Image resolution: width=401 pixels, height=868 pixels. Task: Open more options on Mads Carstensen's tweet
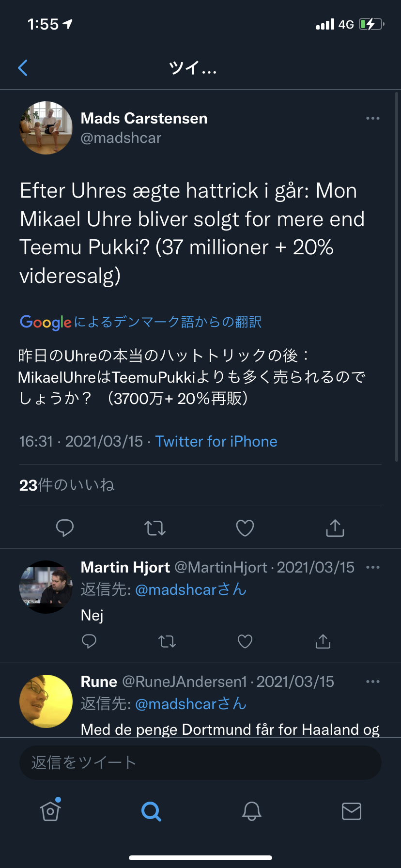tap(372, 119)
